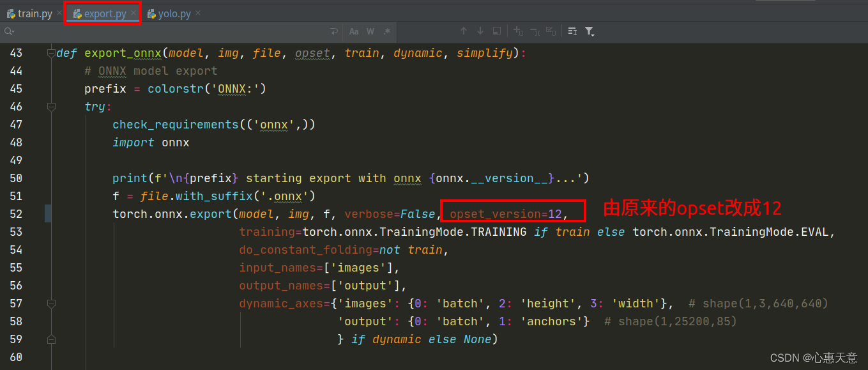Click the opset_version=12 argument
The image size is (868, 370).
tap(505, 214)
